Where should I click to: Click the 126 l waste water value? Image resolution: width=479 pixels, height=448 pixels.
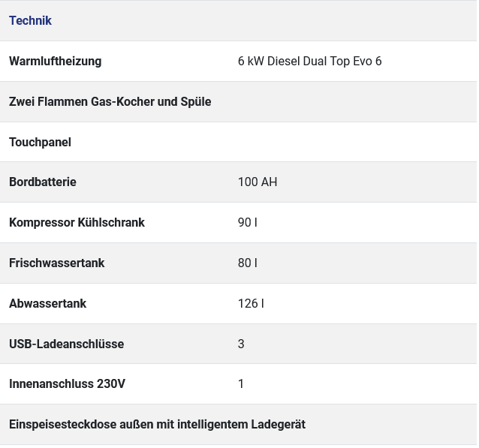[x=251, y=304]
